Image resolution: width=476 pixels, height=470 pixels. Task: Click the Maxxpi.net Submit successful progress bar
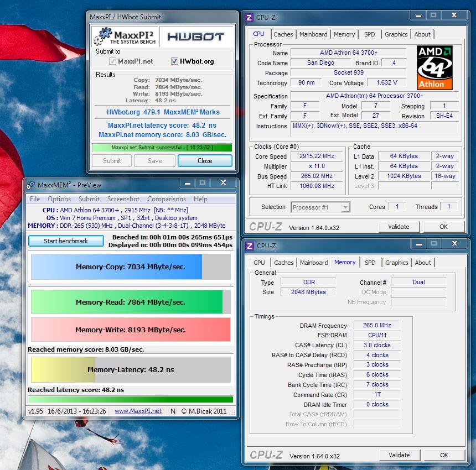pyautogui.click(x=162, y=148)
